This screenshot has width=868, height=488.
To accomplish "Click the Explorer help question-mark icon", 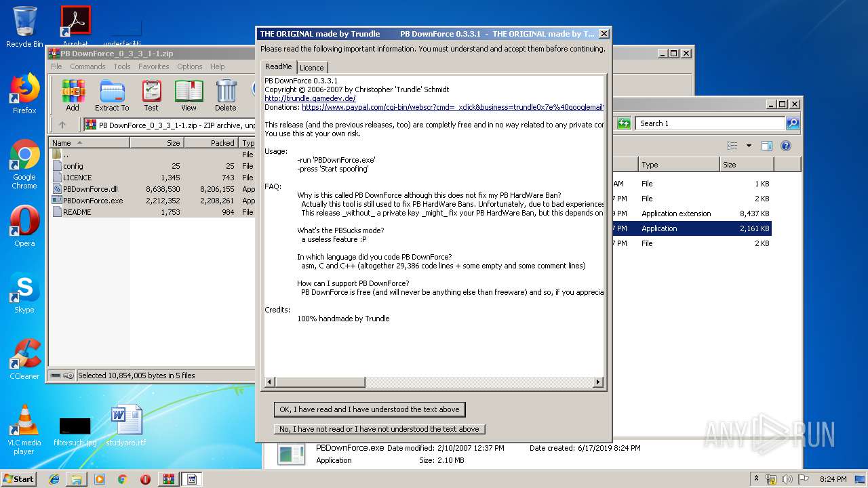I will 786,146.
